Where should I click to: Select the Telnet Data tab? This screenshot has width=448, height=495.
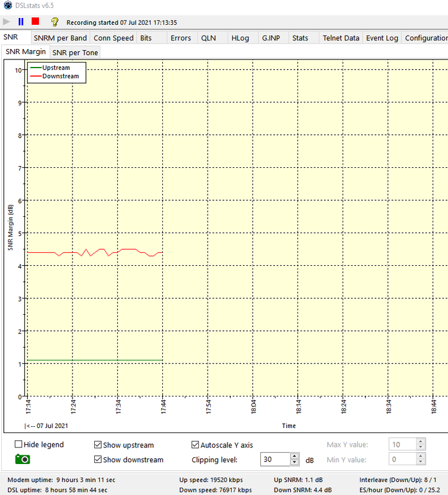coord(341,38)
